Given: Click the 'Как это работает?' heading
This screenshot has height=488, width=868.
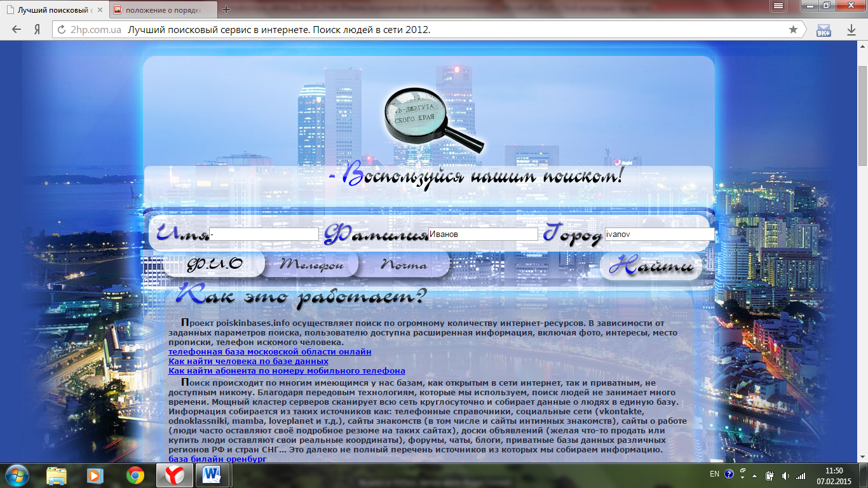Looking at the screenshot, I should click(x=302, y=295).
